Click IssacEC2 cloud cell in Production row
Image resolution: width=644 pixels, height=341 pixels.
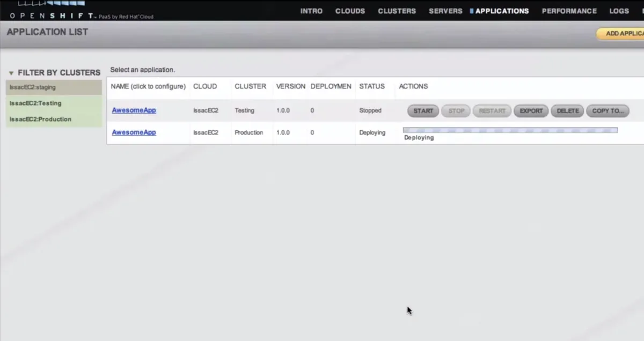tap(206, 132)
